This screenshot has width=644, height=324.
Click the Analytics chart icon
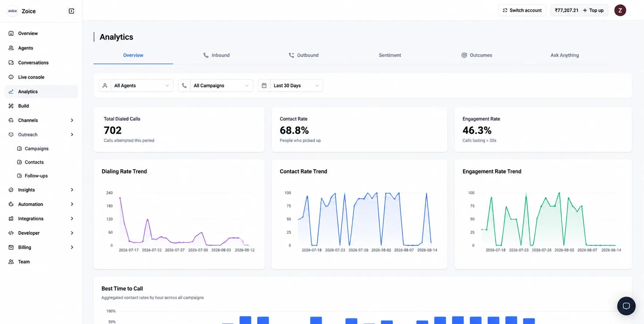11,92
